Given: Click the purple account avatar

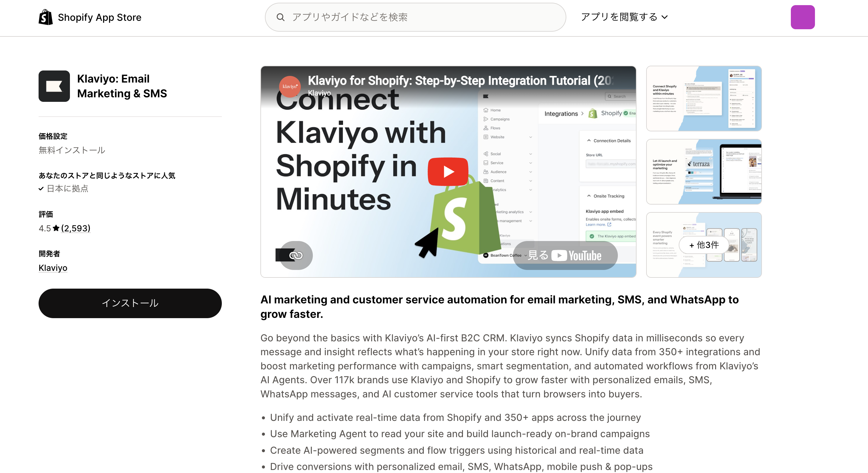Looking at the screenshot, I should pos(803,17).
